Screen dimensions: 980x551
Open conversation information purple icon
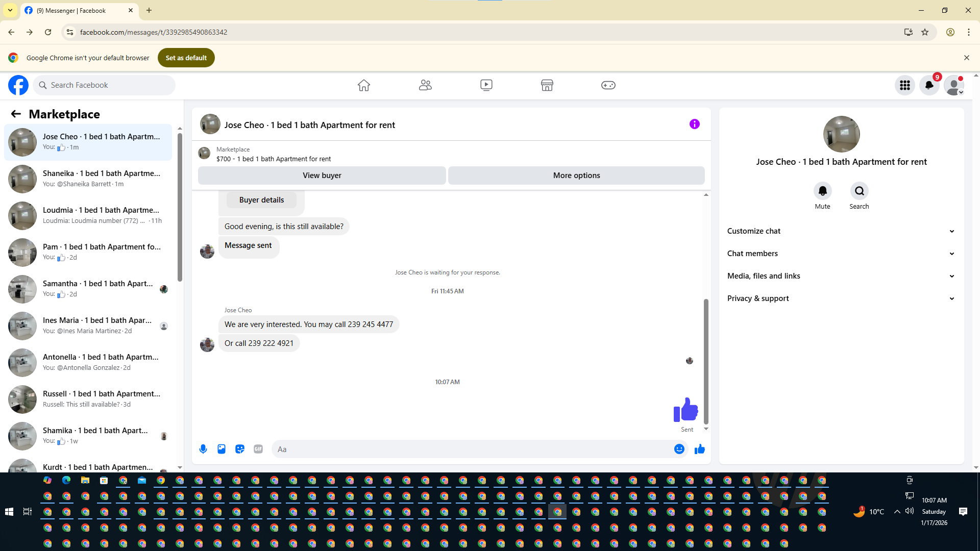coord(694,124)
